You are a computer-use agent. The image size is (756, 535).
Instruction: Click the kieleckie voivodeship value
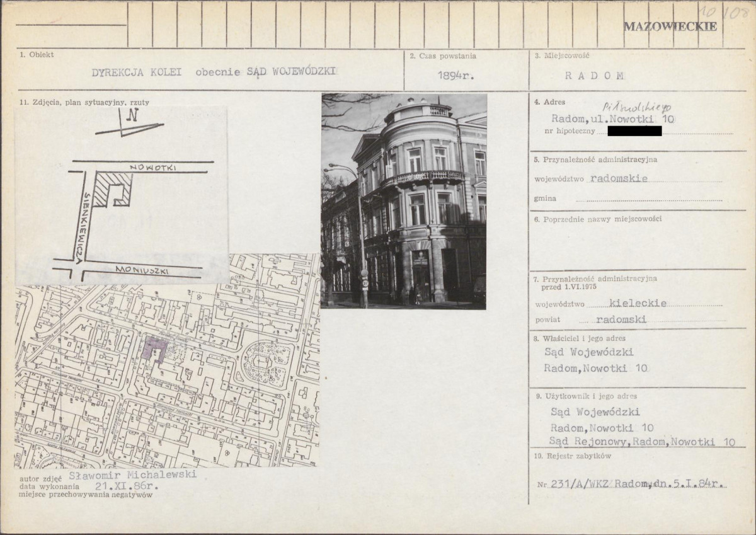(620, 303)
